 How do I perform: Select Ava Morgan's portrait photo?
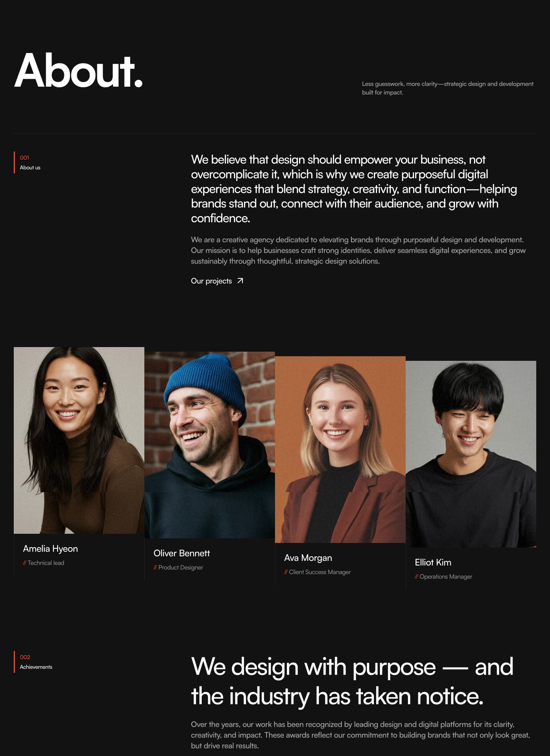tap(340, 449)
